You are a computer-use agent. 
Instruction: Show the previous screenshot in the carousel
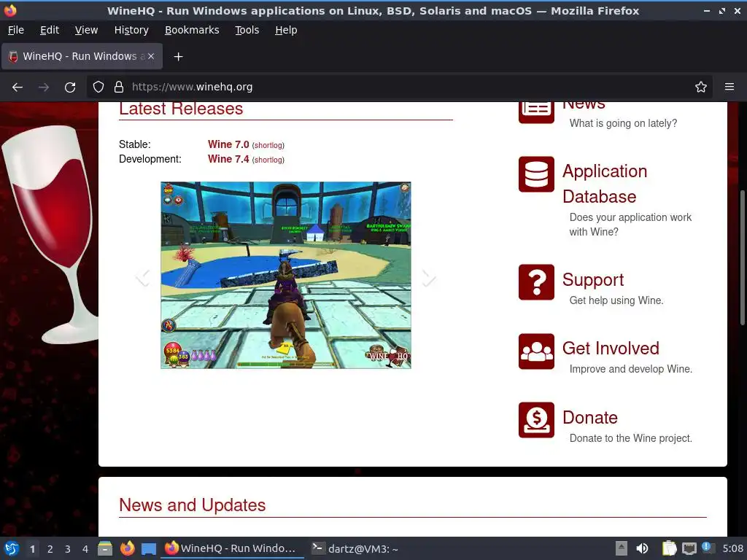[142, 278]
